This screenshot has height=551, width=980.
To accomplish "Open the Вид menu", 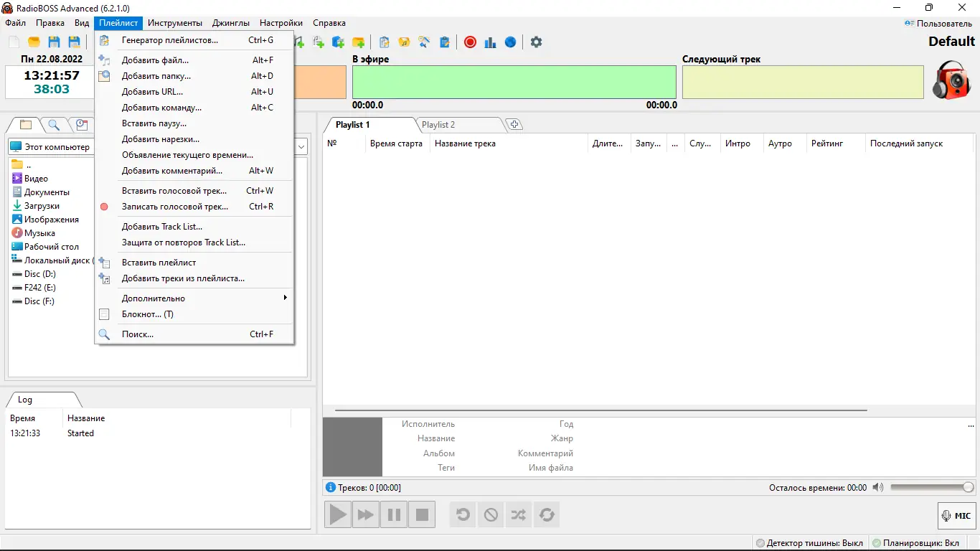I will (82, 23).
